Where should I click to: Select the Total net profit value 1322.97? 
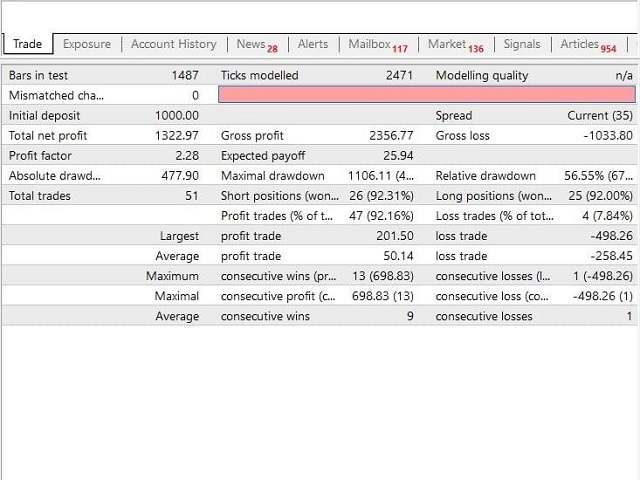(x=177, y=136)
